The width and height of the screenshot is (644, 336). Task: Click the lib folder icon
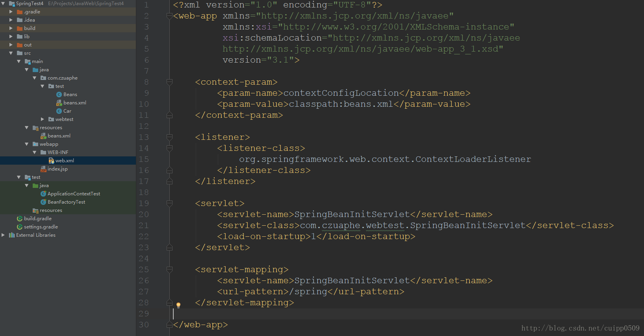coord(20,37)
